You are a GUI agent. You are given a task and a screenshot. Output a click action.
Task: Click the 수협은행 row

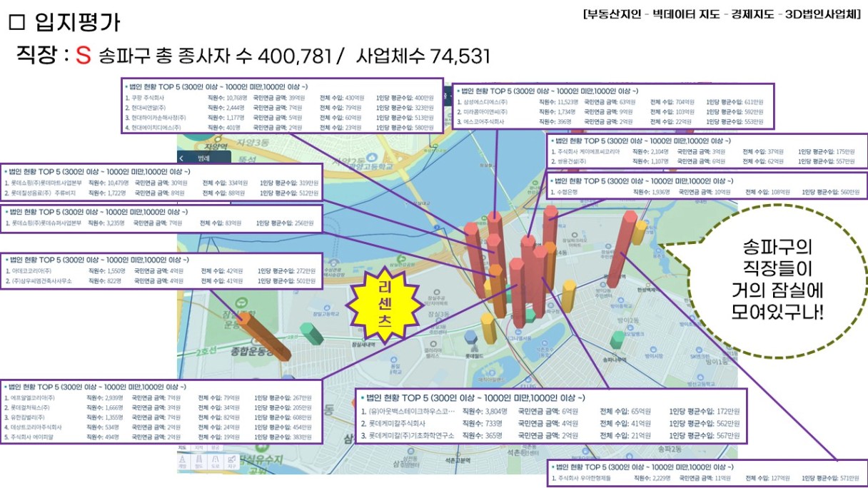(707, 192)
